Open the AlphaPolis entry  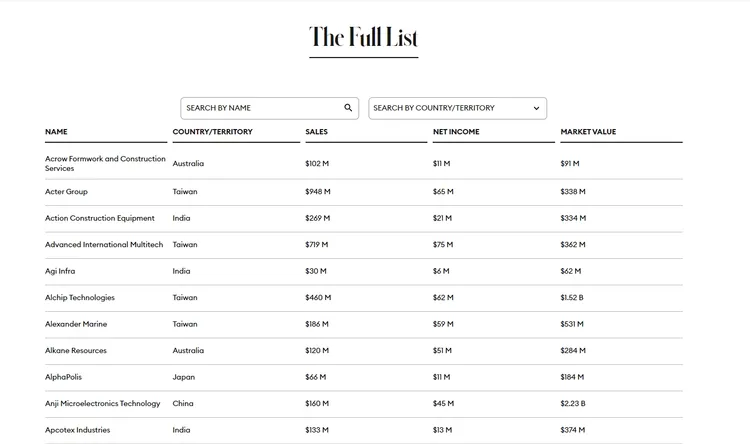pos(63,377)
